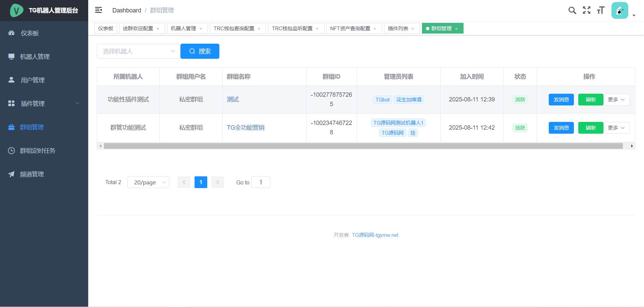The image size is (644, 307).
Task: Open 频道管理 in the sidebar
Action: [32, 174]
